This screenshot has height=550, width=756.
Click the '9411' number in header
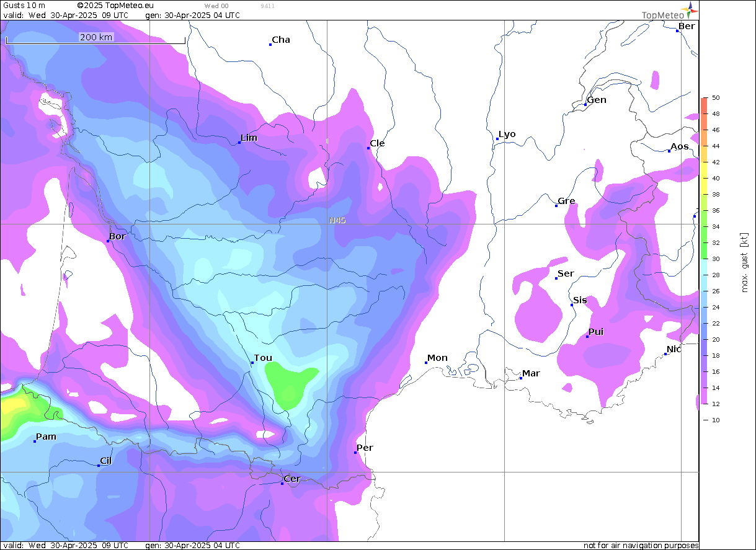click(x=268, y=6)
